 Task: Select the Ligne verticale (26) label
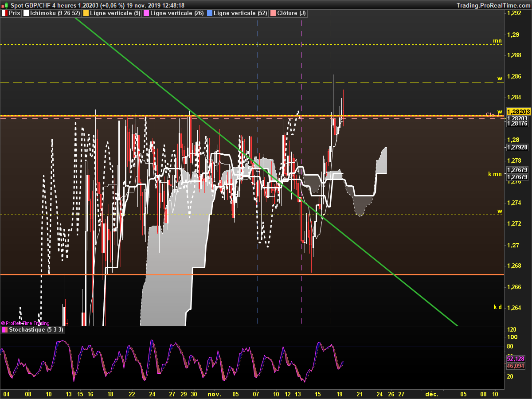click(177, 13)
